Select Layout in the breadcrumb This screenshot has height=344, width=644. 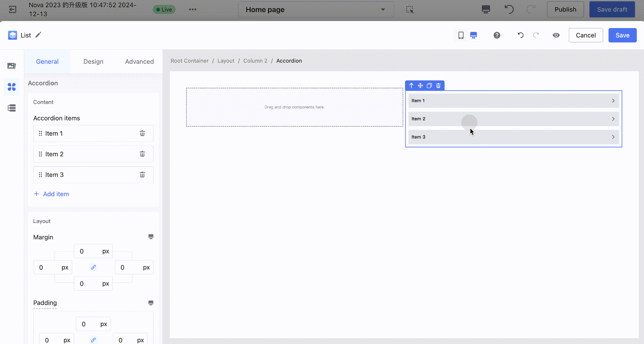coord(226,61)
